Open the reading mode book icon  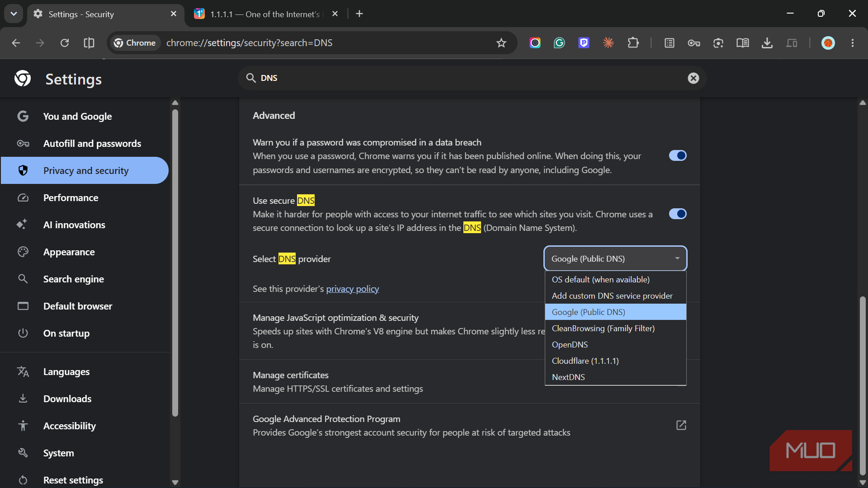(742, 43)
